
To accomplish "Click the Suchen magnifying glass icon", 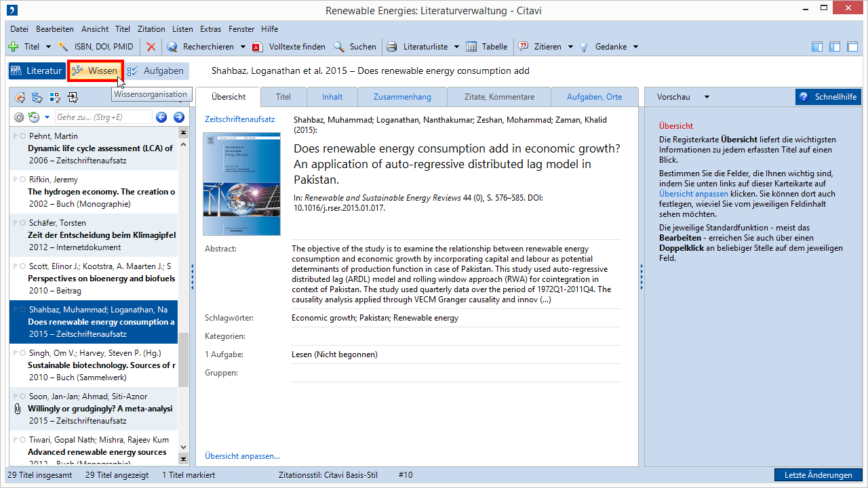I will [338, 47].
